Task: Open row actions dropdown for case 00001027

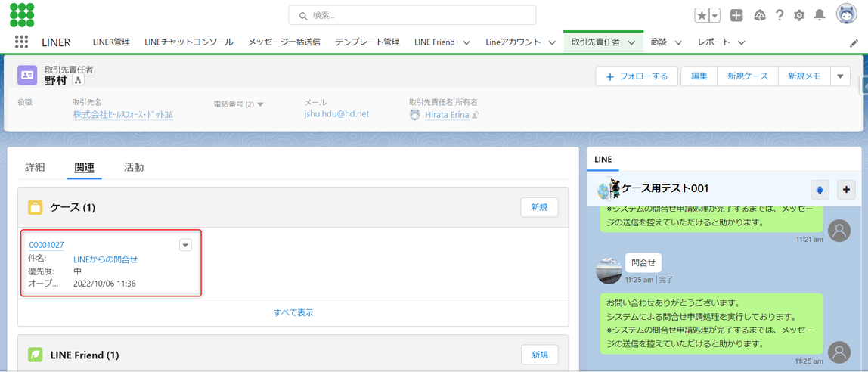Action: point(185,245)
